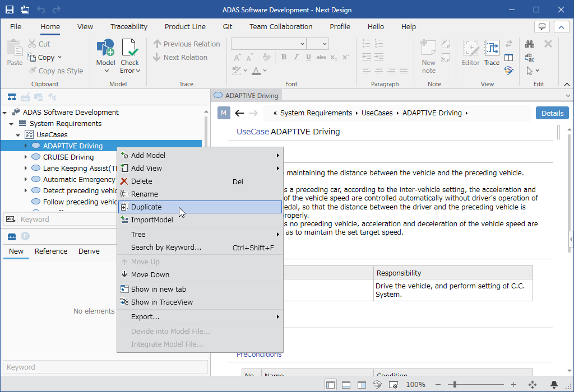Toggle the M button beside the back arrow
Screen dimensions: 574x392
pyautogui.click(x=224, y=113)
